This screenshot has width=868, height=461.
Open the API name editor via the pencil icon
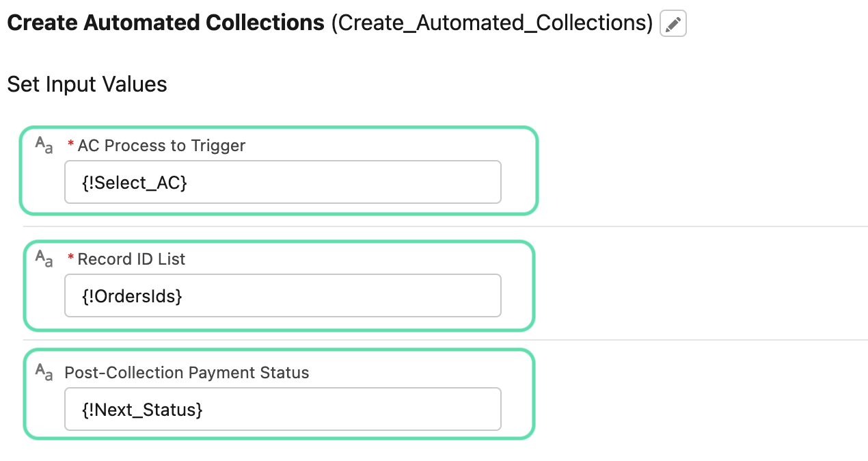point(672,23)
